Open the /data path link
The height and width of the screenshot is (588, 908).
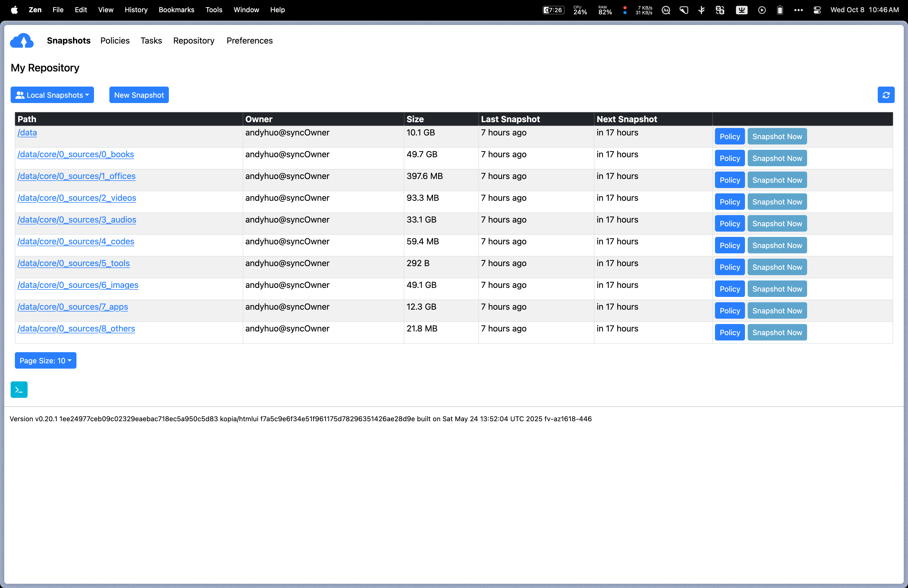[27, 133]
